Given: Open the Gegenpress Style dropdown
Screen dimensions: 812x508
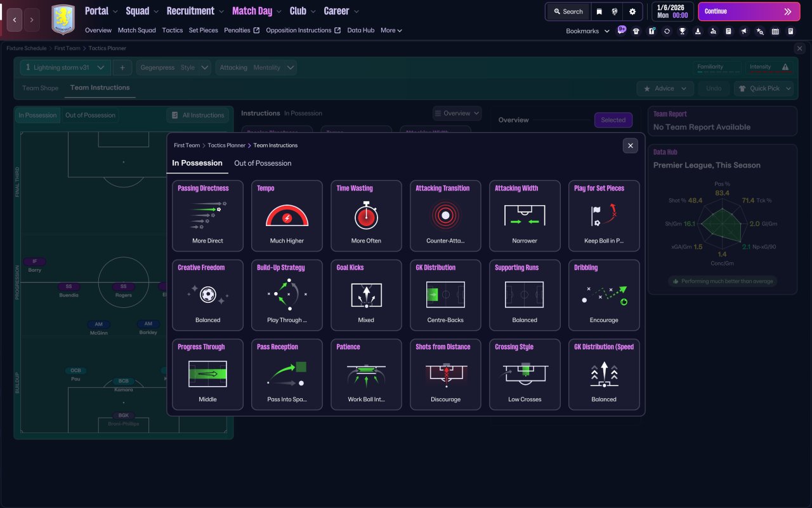Looking at the screenshot, I should tap(174, 67).
